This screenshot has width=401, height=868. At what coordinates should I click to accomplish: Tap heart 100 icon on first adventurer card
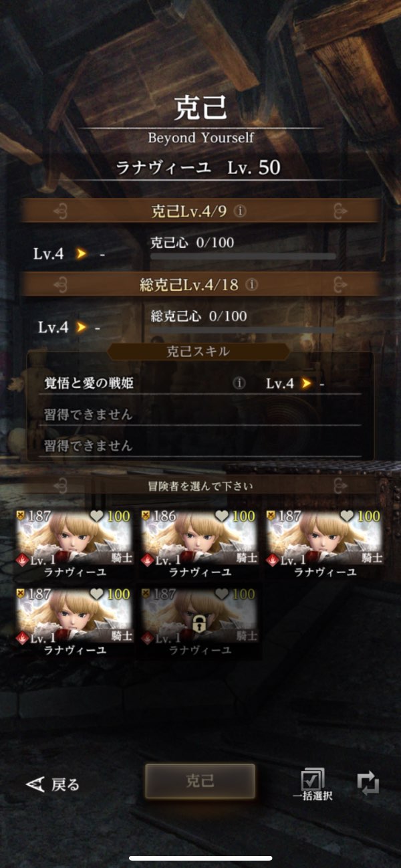[97, 516]
